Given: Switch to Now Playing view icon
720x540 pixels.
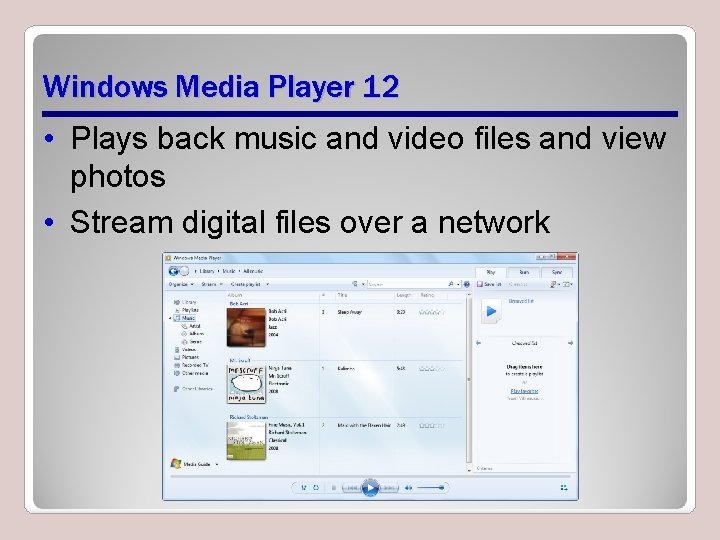Looking at the screenshot, I should (x=564, y=488).
